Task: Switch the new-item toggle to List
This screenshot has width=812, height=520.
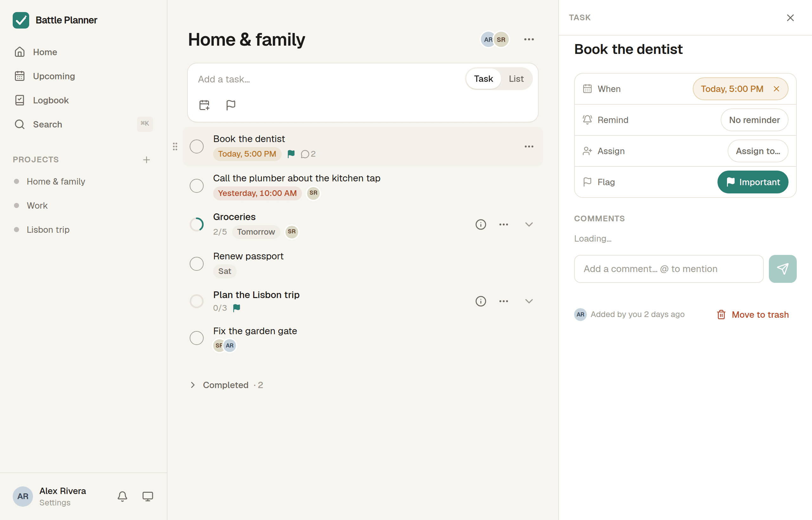Action: (516, 79)
